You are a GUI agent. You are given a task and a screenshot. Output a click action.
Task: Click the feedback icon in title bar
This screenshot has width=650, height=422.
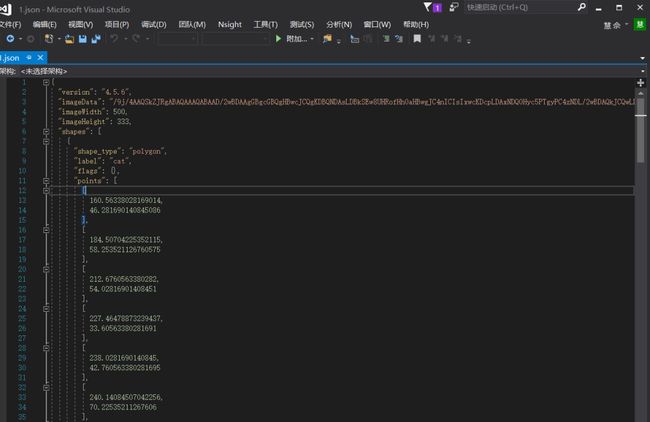click(x=454, y=7)
